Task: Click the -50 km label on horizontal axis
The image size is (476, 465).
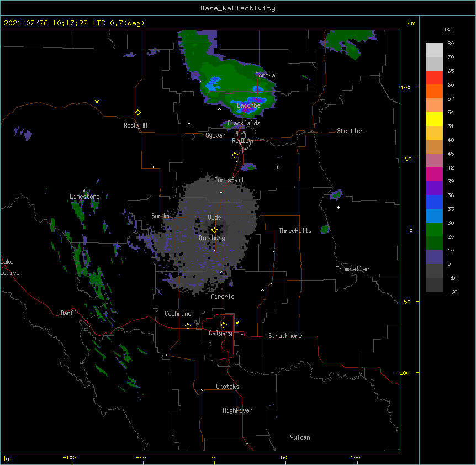Action: [141, 457]
